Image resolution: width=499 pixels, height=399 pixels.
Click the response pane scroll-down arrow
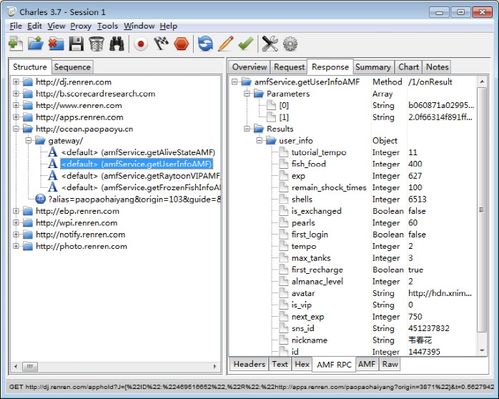tap(482, 350)
